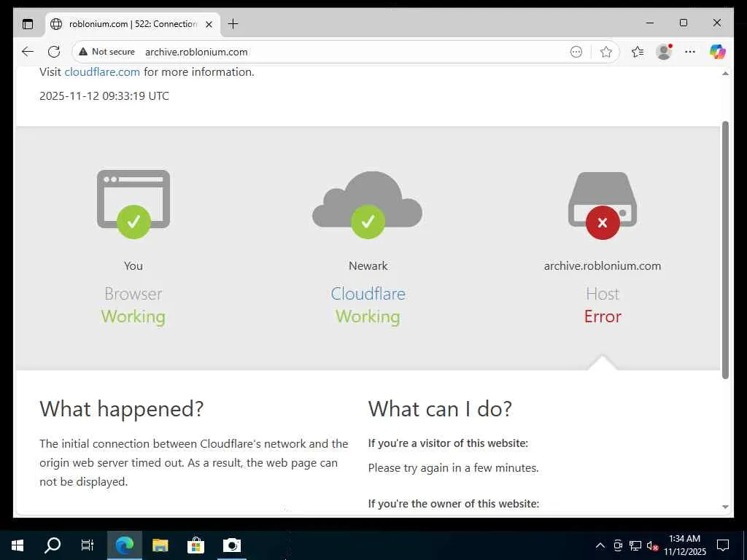Click the archive.roblonium.com host label

[603, 265]
